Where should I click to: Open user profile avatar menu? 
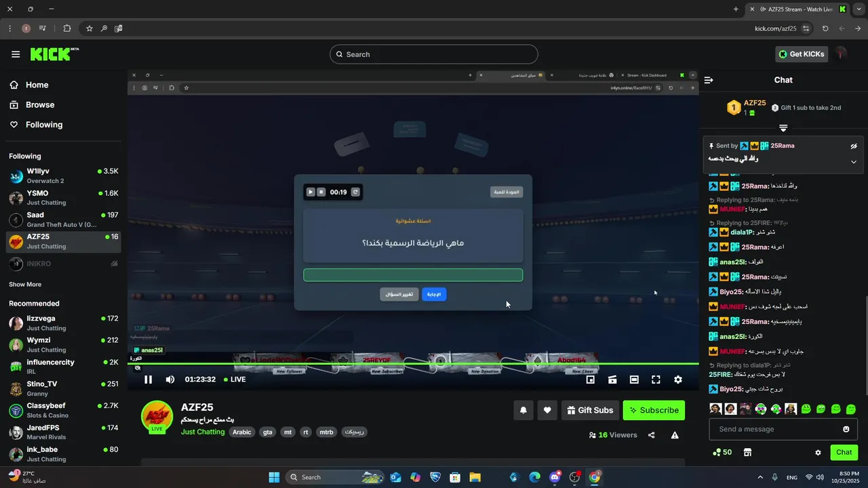point(842,54)
